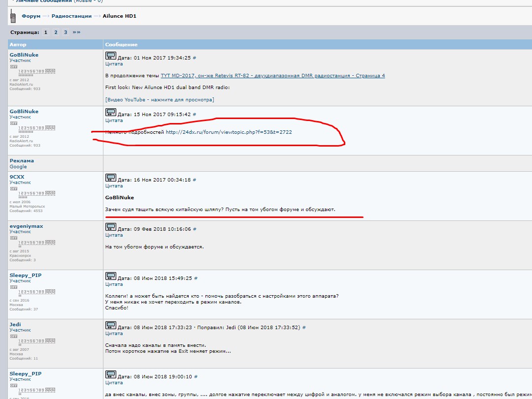
Task: Quote the 16 Ноя 2017 post by 9CXX
Action: tap(114, 186)
